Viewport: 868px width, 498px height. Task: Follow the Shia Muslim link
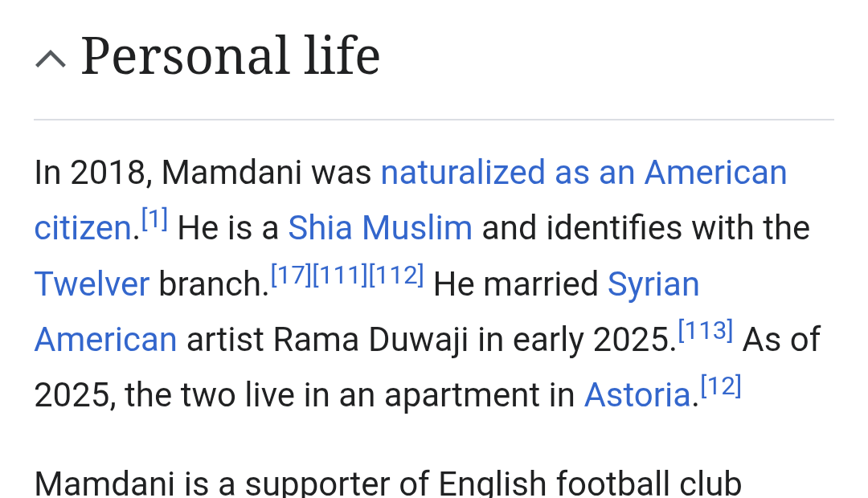coord(379,228)
